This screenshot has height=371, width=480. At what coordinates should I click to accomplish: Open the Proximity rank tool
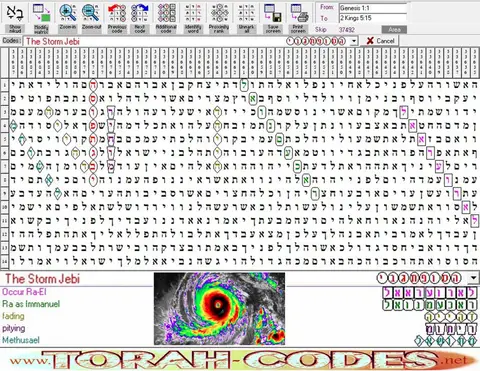click(x=219, y=18)
